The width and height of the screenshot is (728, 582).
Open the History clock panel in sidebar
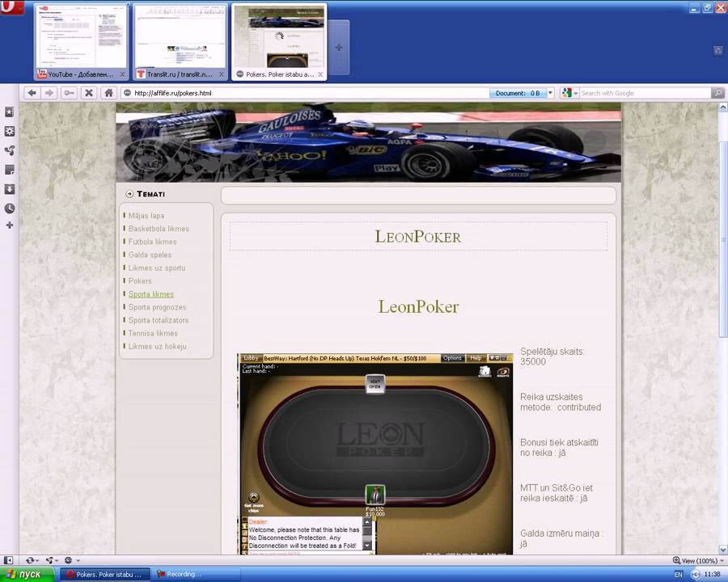[9, 209]
